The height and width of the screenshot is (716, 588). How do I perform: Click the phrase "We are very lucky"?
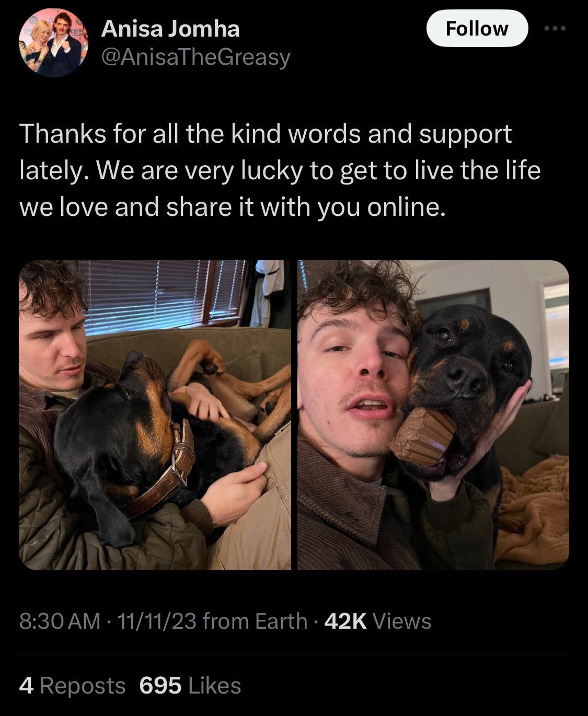click(x=199, y=170)
